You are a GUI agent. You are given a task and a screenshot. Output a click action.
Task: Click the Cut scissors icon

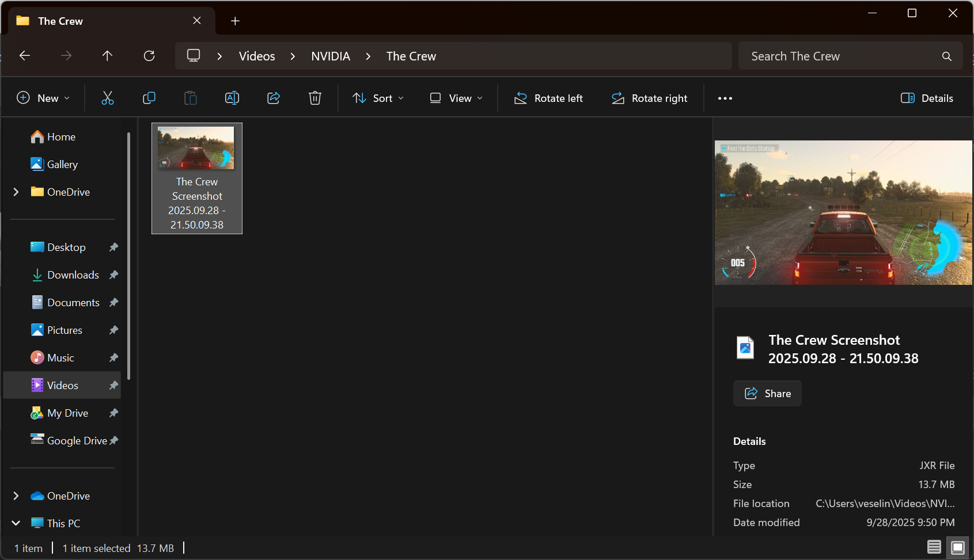[108, 98]
